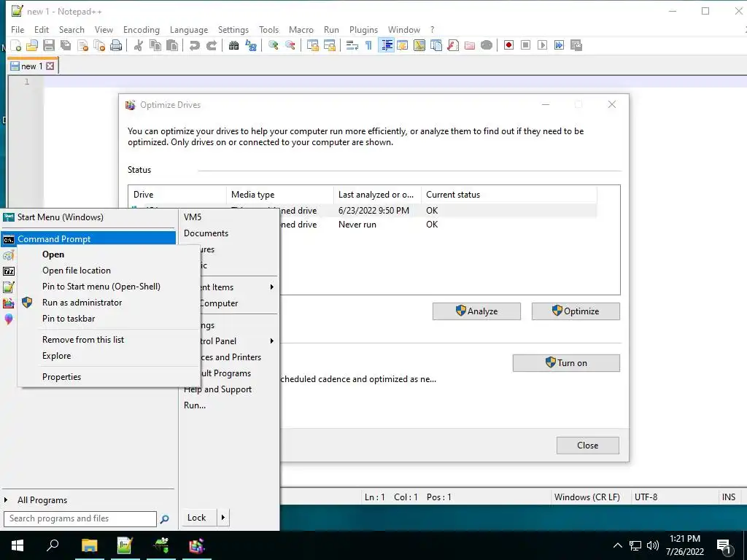The image size is (747, 560).
Task: Click the Playback macro triangle icon
Action: [542, 45]
